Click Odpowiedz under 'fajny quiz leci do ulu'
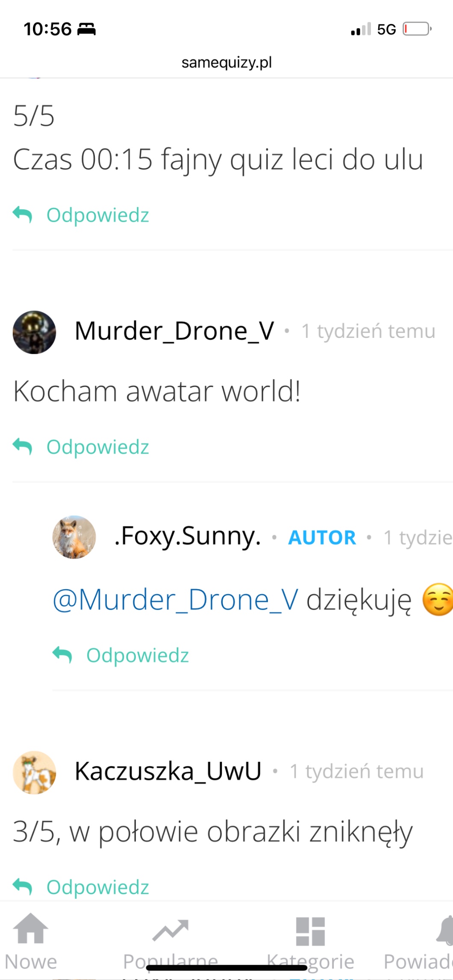The width and height of the screenshot is (453, 980). point(98,215)
